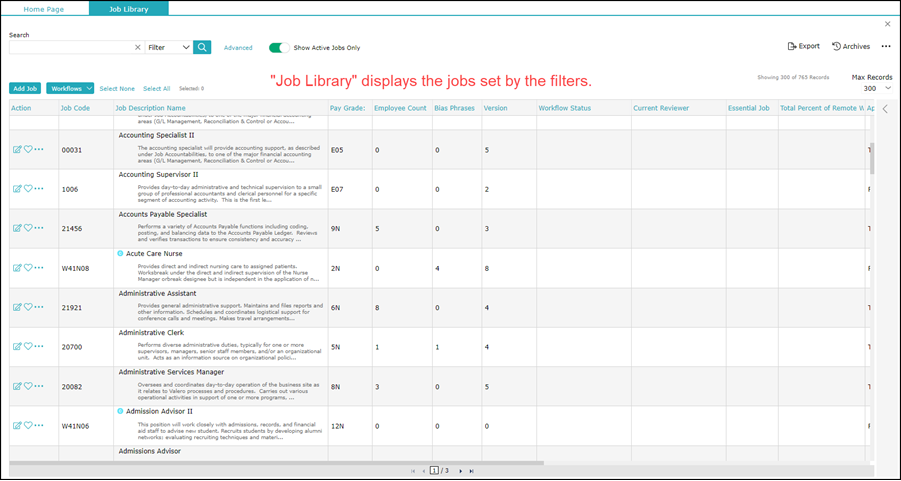Screen dimensions: 901x481
Task: Click the info badge beside Admission Advisor II
Action: (x=120, y=411)
